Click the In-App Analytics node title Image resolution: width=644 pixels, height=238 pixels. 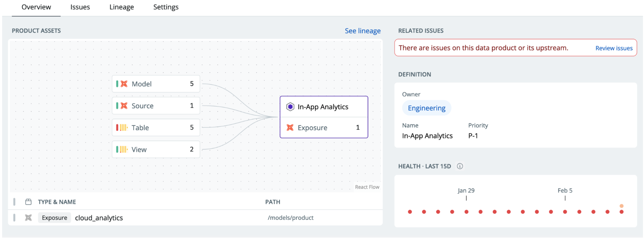tap(323, 107)
